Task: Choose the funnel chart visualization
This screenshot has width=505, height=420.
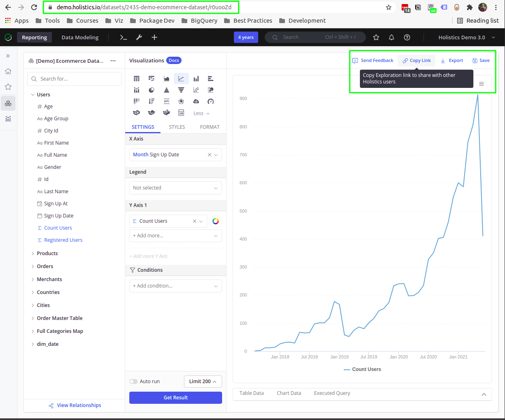Action: tap(181, 90)
